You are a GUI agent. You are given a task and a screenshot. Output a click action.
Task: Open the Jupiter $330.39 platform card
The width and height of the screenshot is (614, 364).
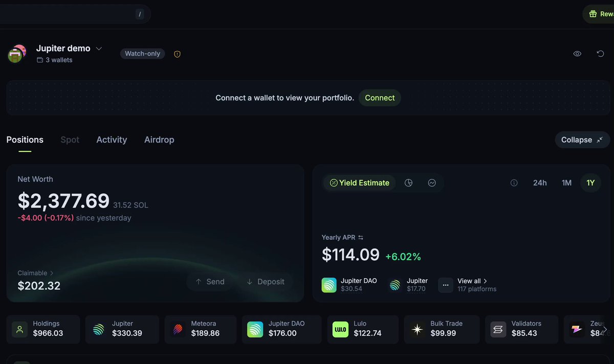point(122,329)
